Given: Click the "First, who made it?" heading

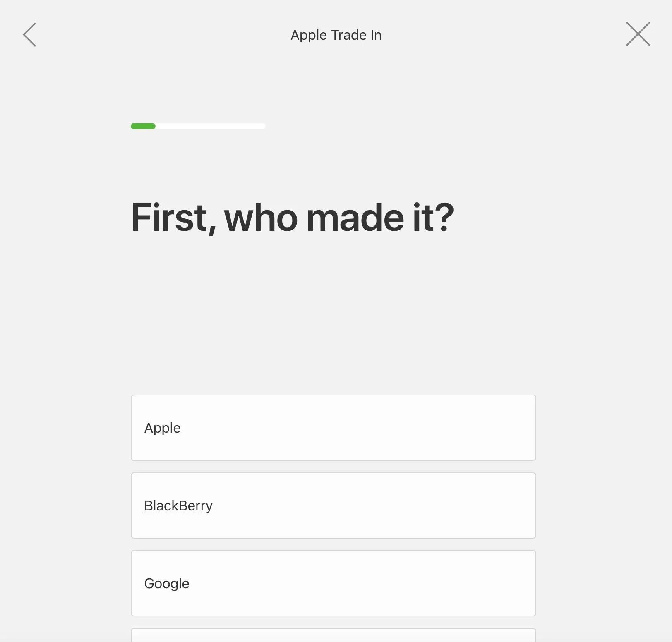Looking at the screenshot, I should [293, 218].
